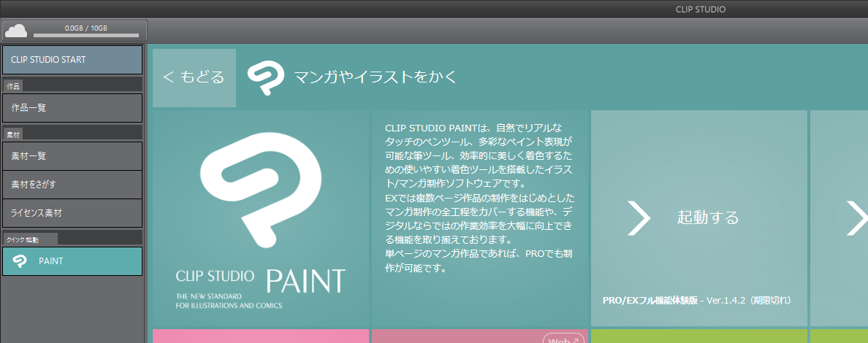The image size is (868, 343).
Task: Open ライセンス素材 in sidebar
Action: (x=72, y=213)
